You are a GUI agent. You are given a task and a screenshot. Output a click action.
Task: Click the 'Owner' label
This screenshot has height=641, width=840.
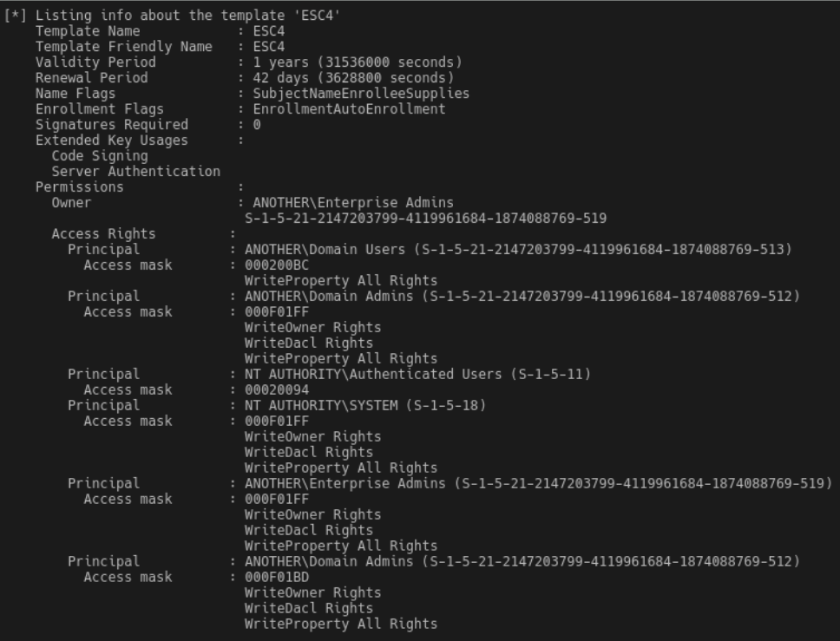pos(71,203)
